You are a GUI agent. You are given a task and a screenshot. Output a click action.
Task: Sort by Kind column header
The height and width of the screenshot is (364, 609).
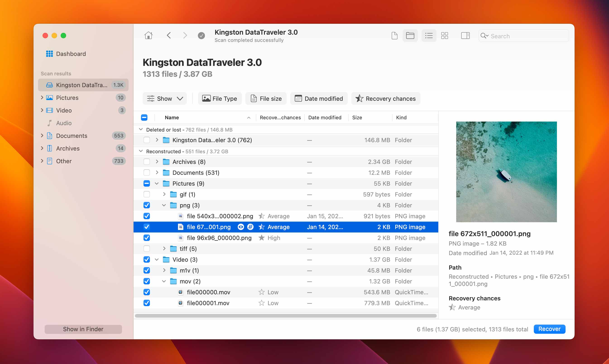pyautogui.click(x=415, y=117)
